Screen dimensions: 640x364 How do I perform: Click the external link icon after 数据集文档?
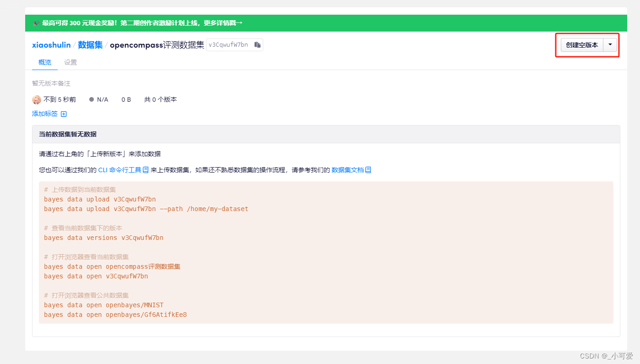(x=369, y=169)
